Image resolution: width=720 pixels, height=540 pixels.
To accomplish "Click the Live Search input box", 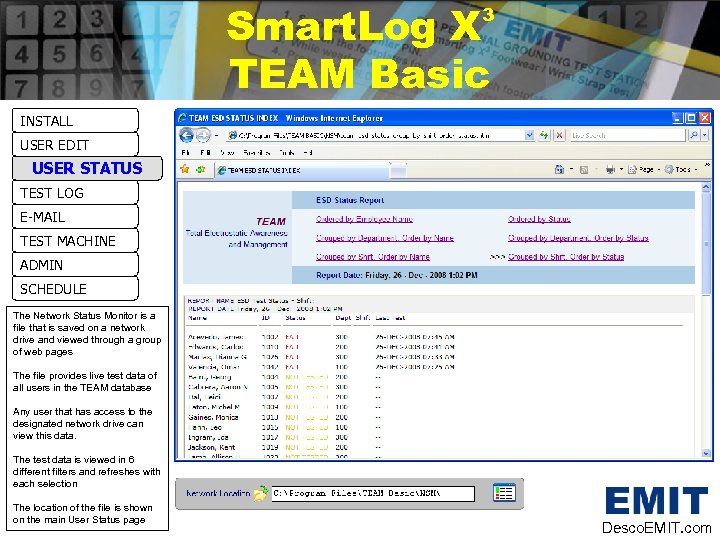I will (628, 135).
